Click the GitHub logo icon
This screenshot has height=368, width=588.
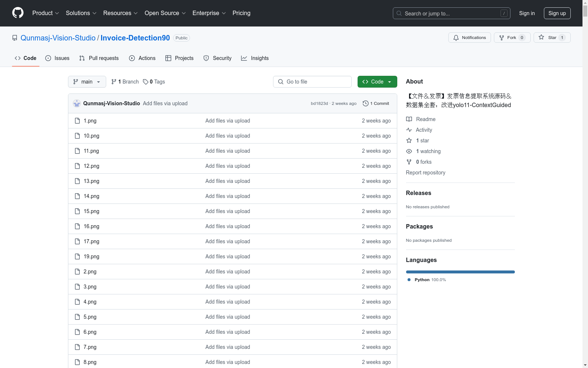tap(18, 13)
